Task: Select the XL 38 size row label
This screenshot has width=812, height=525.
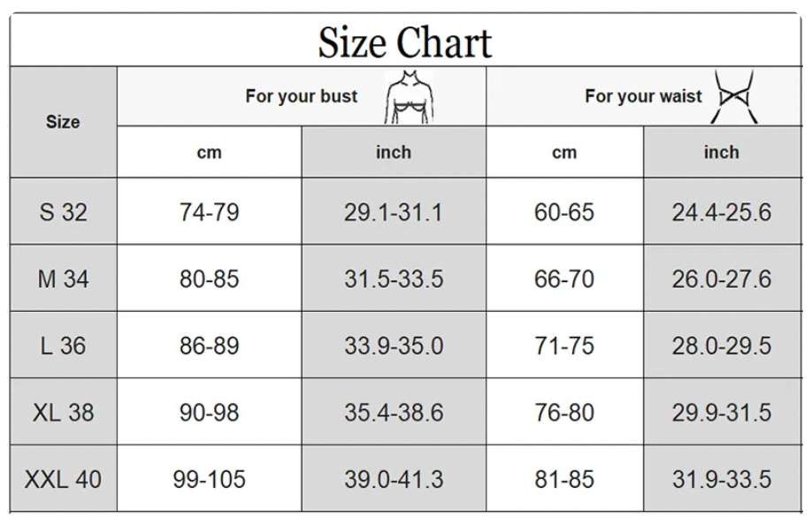Action: [63, 412]
